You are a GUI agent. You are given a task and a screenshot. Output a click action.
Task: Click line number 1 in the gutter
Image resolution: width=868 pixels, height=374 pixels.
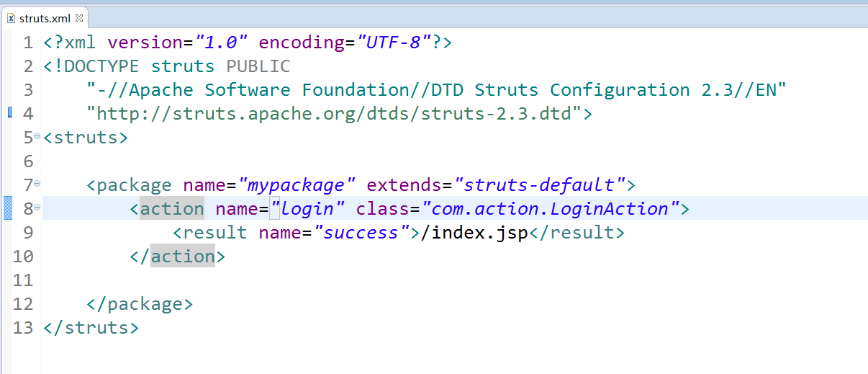[27, 43]
